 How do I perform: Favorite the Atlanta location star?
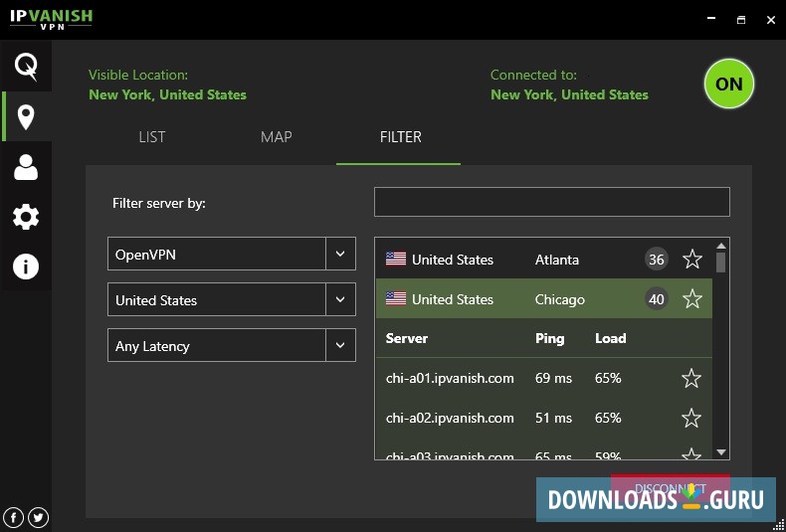click(x=692, y=260)
